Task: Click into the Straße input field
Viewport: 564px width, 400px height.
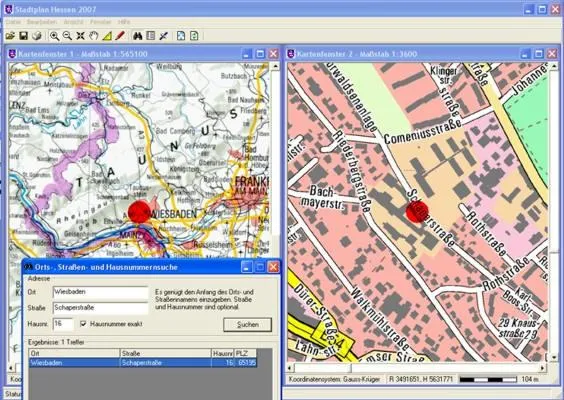Action: coord(100,308)
